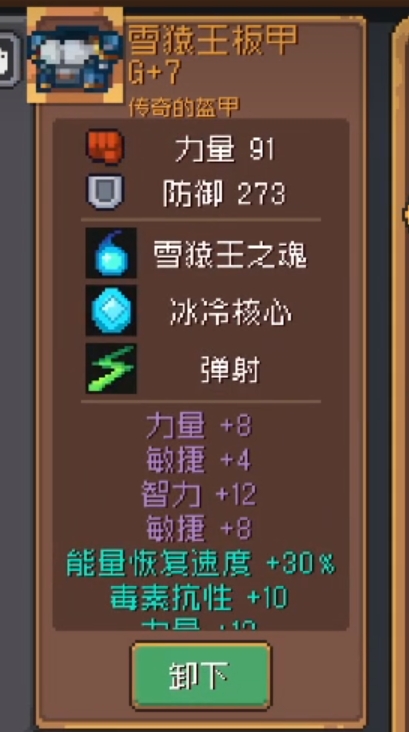Image resolution: width=409 pixels, height=732 pixels.
Task: Click the red fist 力量 icon
Action: click(105, 147)
